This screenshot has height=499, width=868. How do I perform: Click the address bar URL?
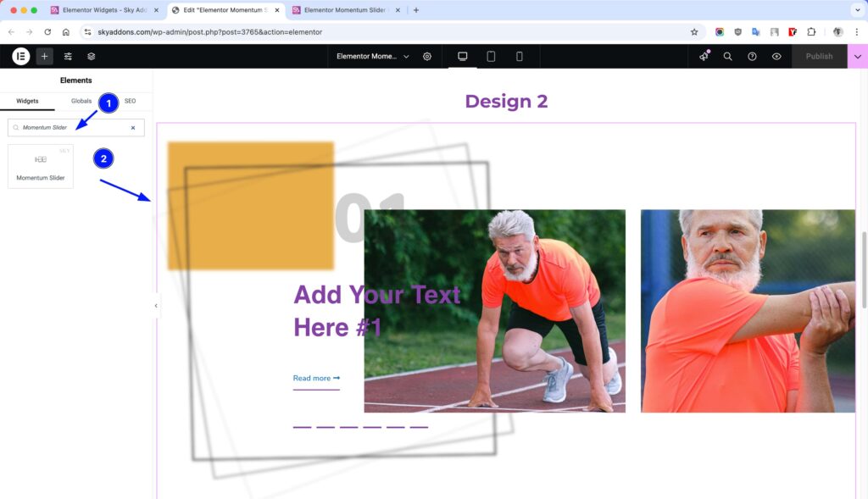(x=210, y=32)
